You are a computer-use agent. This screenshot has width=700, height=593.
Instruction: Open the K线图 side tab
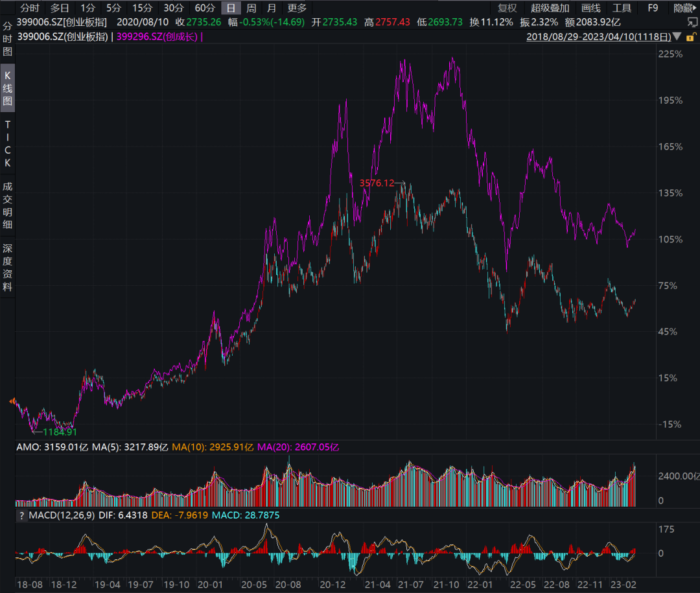point(7,88)
